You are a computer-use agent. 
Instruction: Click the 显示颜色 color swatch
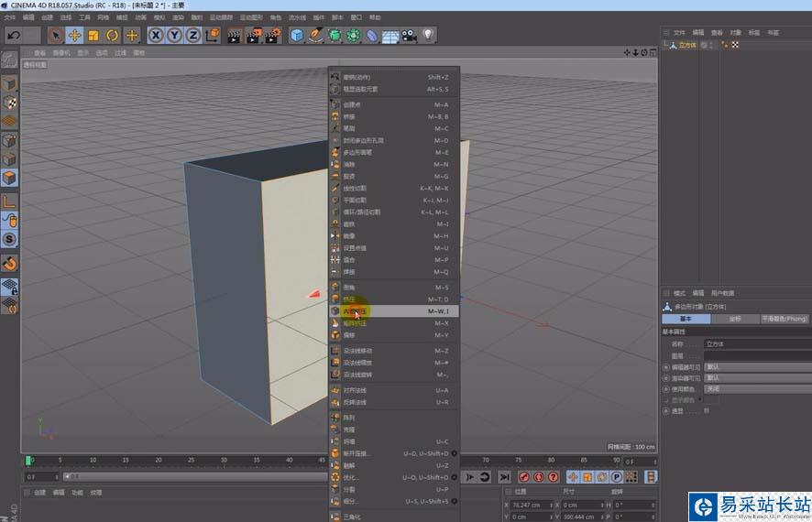tap(711, 399)
